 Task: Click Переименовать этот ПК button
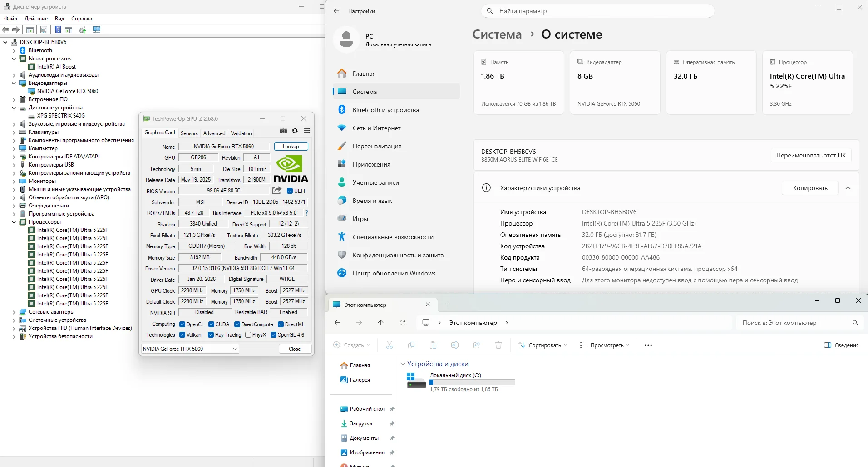(811, 155)
